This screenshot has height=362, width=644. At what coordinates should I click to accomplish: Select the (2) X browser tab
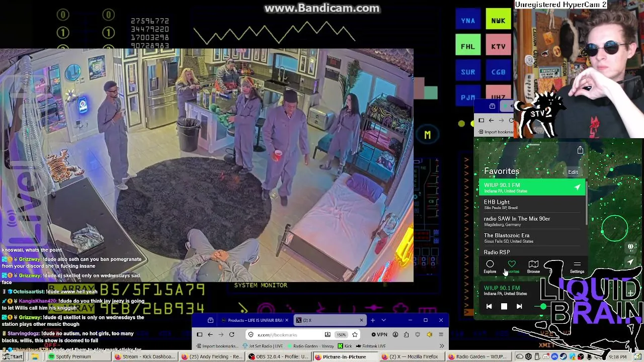coord(329,320)
